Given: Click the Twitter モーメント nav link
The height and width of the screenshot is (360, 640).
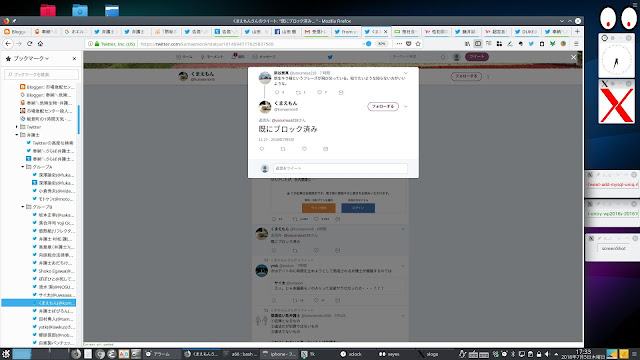Looking at the screenshot, I should point(212,57).
